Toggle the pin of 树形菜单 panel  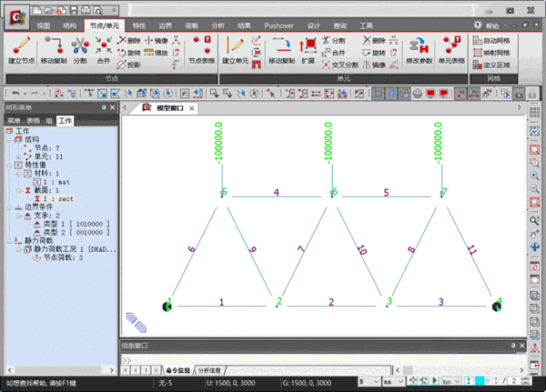click(104, 107)
